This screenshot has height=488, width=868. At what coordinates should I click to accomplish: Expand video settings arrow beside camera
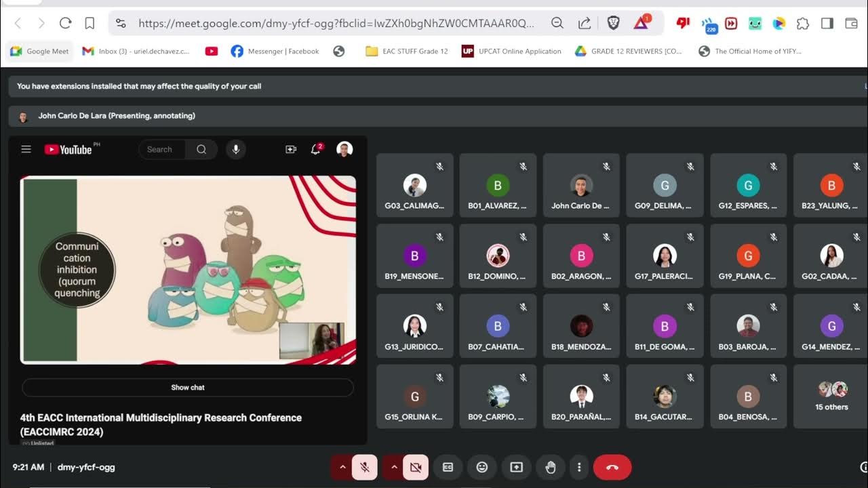pyautogui.click(x=394, y=467)
